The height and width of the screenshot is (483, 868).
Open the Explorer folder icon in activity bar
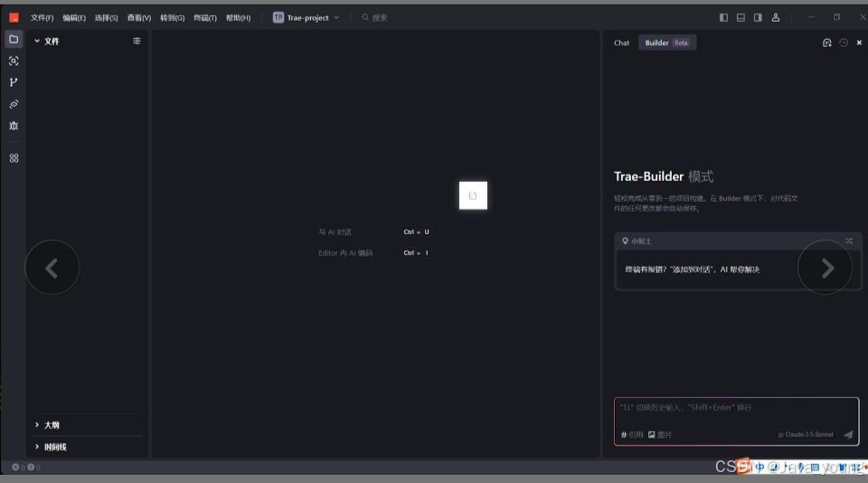click(x=14, y=39)
